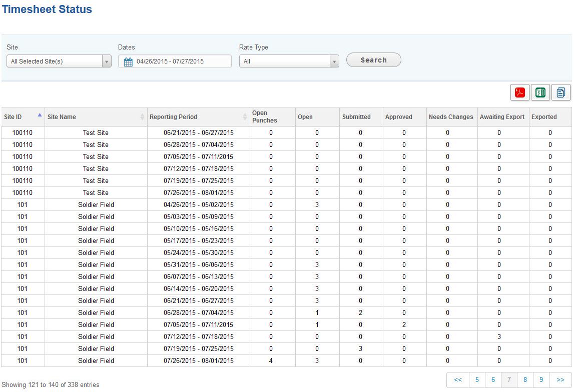Click the All Selected Site(s) combo box

[x=59, y=61]
